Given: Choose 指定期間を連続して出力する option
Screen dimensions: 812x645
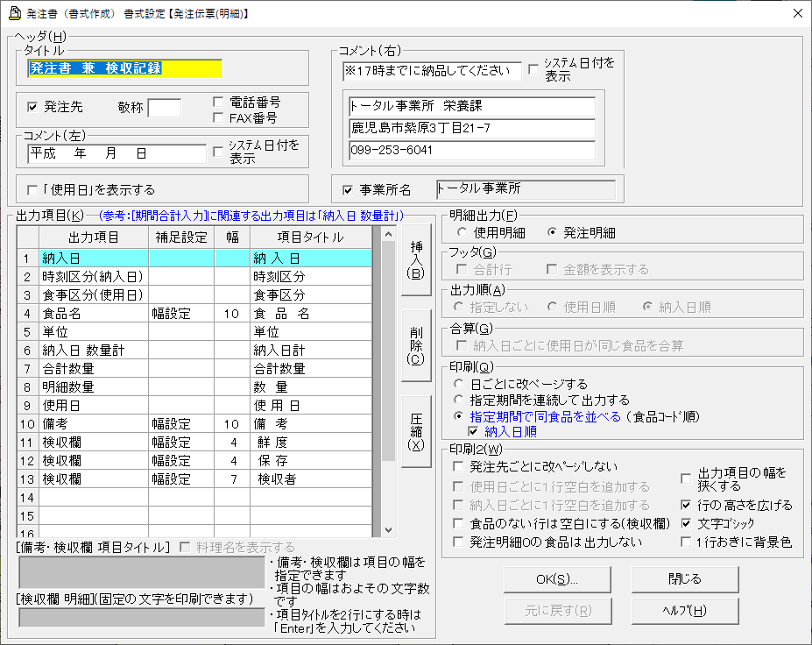Looking at the screenshot, I should (458, 400).
